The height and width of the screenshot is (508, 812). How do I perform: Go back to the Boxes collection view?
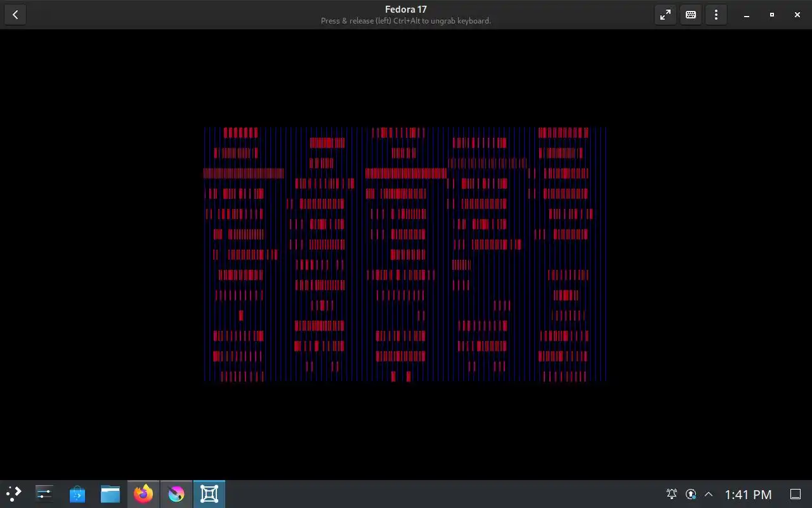(x=15, y=15)
